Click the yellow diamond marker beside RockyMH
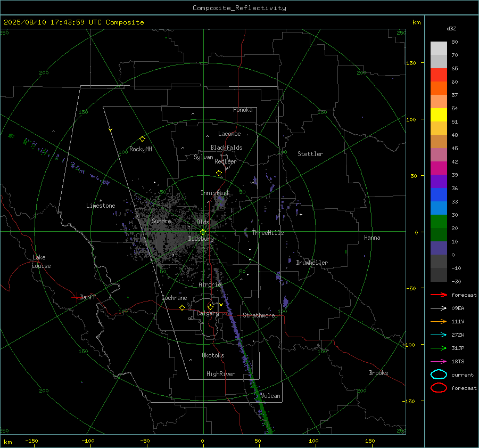 142,139
